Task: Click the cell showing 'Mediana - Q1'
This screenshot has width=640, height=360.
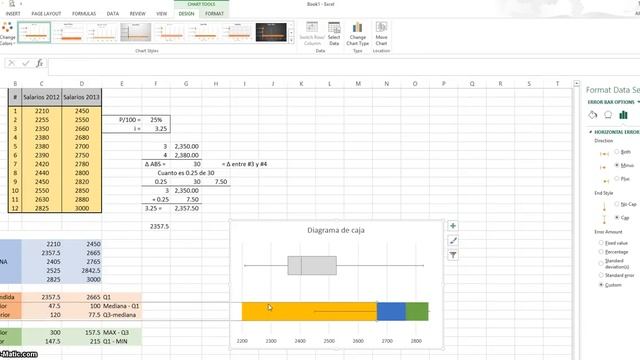Action: pos(121,306)
